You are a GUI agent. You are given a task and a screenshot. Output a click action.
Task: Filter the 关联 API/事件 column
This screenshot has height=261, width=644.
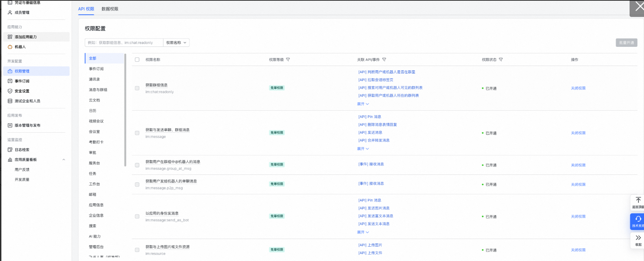(x=384, y=60)
